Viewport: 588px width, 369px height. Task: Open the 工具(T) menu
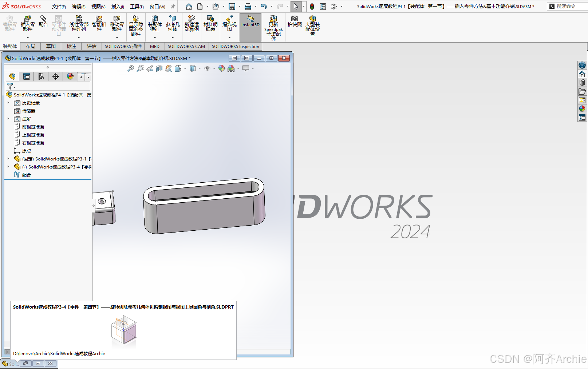point(137,7)
